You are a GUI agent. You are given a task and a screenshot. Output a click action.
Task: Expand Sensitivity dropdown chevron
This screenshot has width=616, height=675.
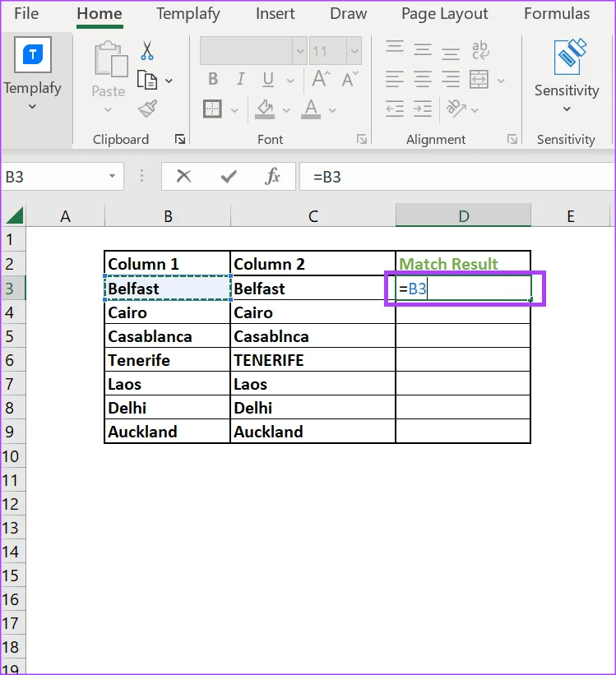pos(567,109)
